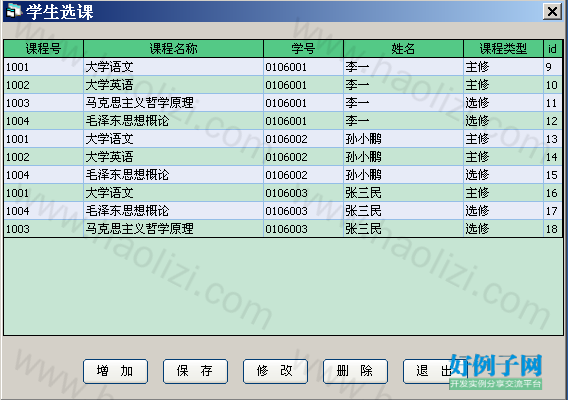This screenshot has height=400, width=568.
Task: Select 毛泽东思想概论 in the id 15 row
Action: tap(174, 175)
